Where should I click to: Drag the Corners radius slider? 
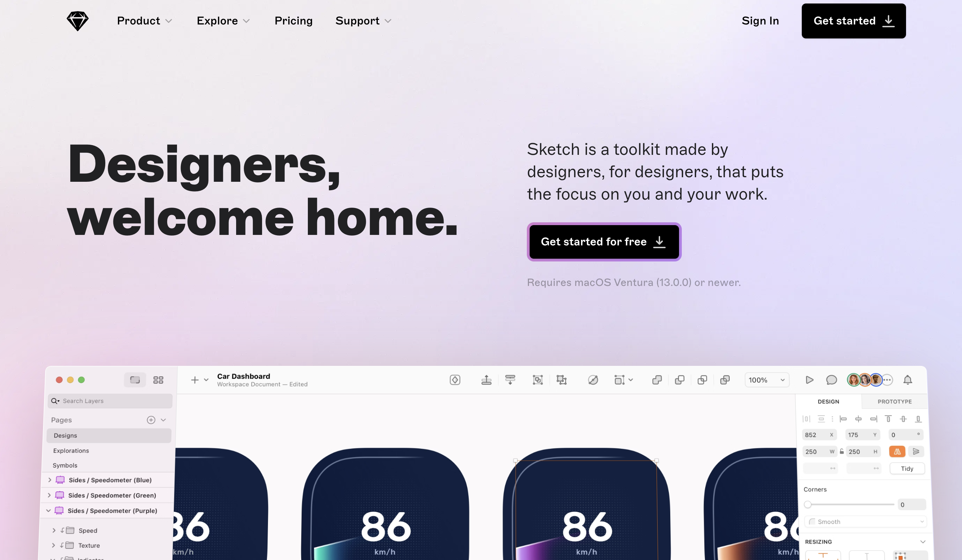tap(808, 505)
